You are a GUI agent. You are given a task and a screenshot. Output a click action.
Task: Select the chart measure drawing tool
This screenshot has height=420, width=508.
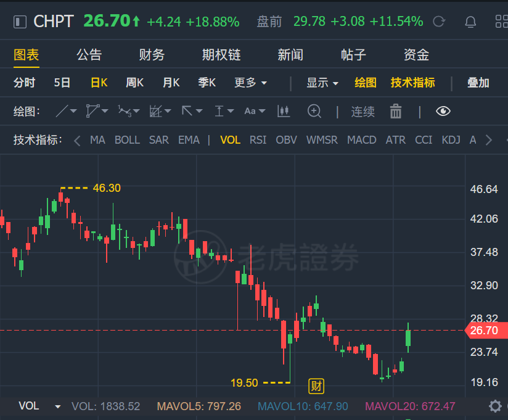155,111
